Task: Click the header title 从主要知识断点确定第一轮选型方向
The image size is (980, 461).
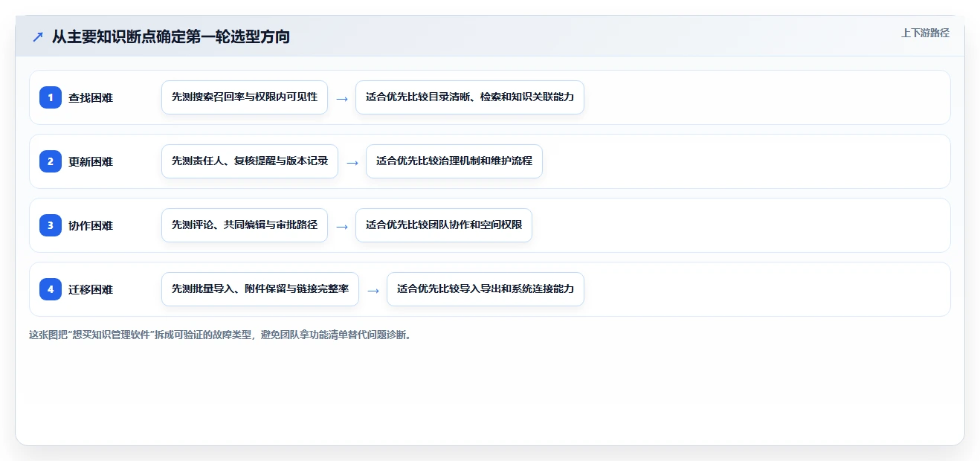Action: tap(170, 36)
